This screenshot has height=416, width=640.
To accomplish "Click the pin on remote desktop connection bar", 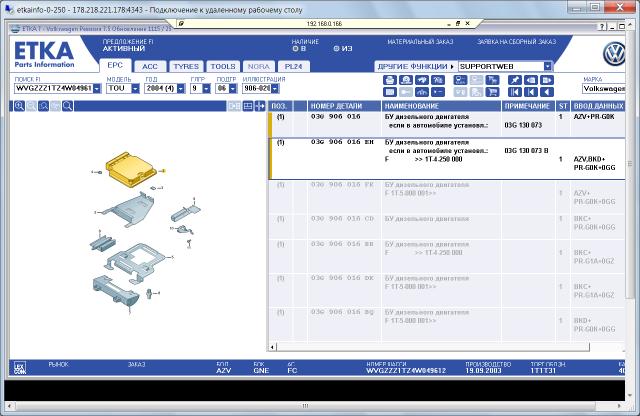I will pos(181,24).
